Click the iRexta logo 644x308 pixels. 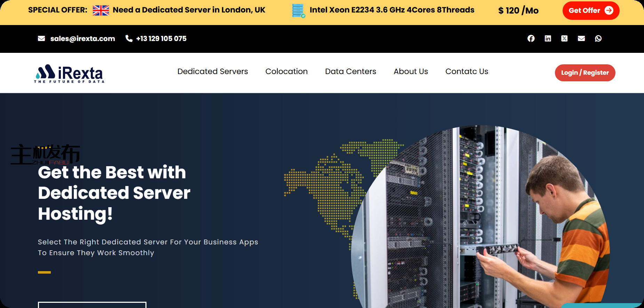pos(69,73)
